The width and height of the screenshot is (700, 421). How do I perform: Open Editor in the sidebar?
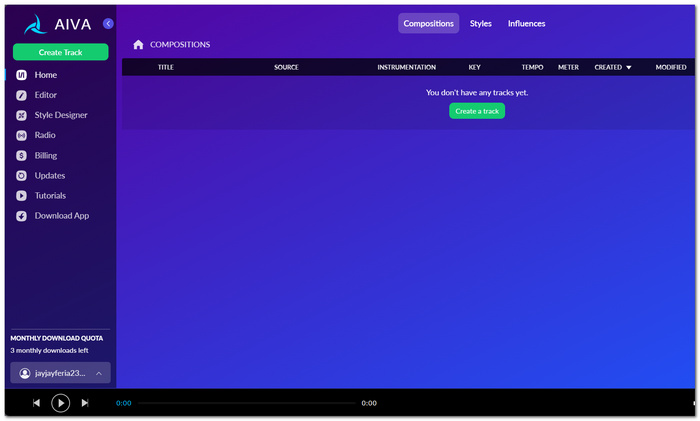(46, 95)
